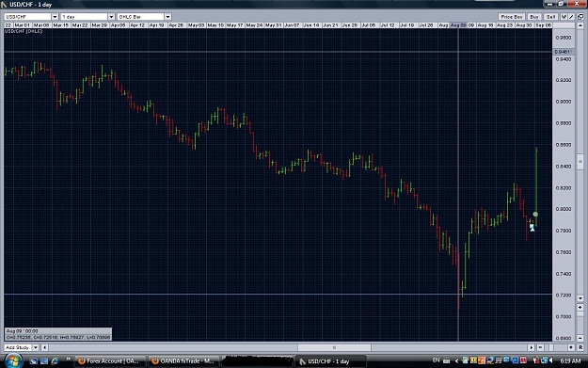This screenshot has width=588, height=368.
Task: Click the Aug 09 OHLC info box
Action: (x=58, y=334)
